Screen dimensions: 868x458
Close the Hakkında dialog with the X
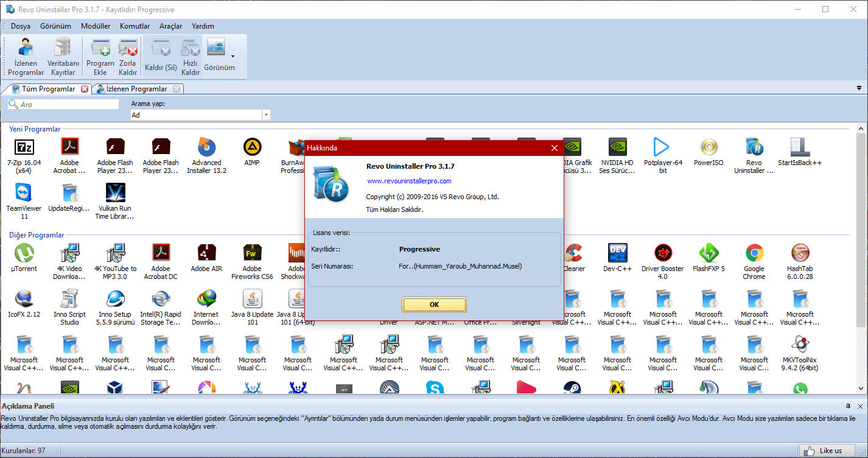[554, 148]
